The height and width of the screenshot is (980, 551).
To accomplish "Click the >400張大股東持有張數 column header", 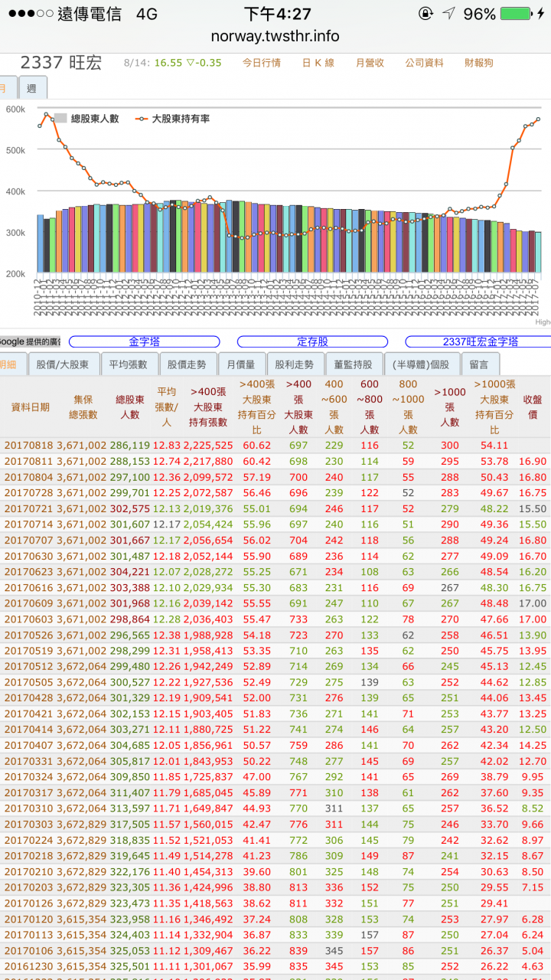I will (208, 407).
